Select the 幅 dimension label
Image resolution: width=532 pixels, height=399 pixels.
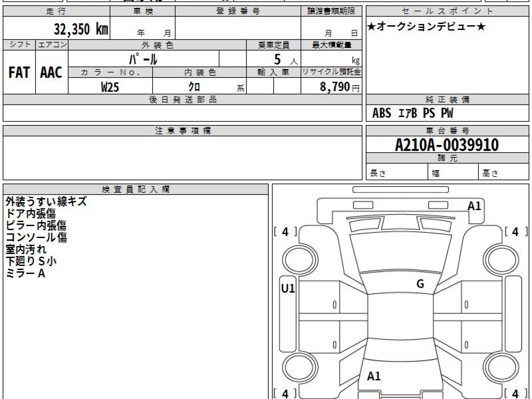coord(436,174)
